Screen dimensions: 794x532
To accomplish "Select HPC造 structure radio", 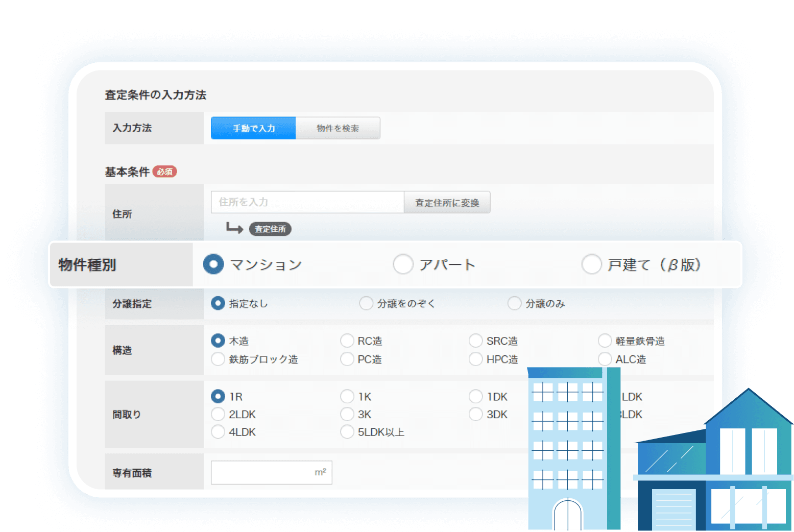I will point(476,359).
